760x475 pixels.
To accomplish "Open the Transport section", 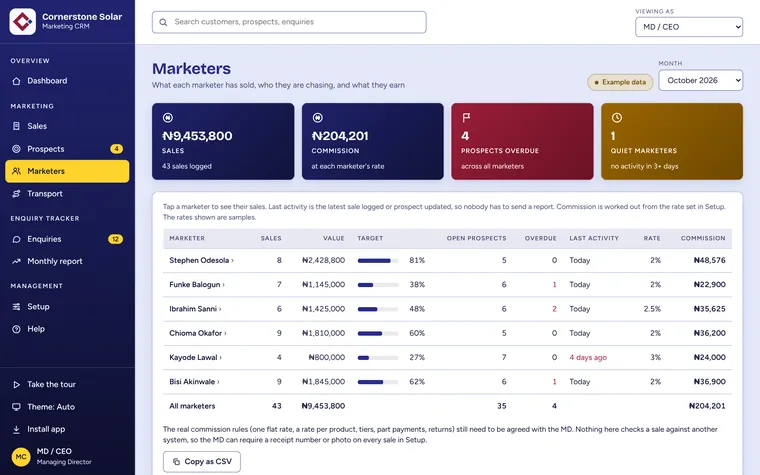I will click(67, 194).
